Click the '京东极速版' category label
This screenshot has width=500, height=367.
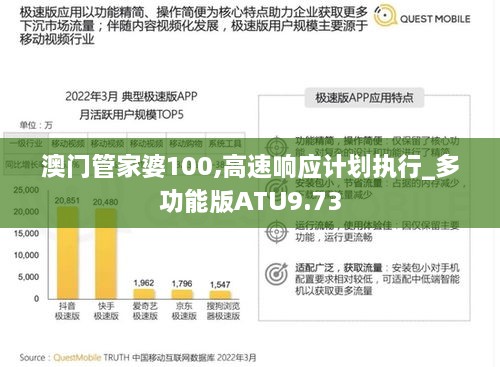click(x=184, y=311)
